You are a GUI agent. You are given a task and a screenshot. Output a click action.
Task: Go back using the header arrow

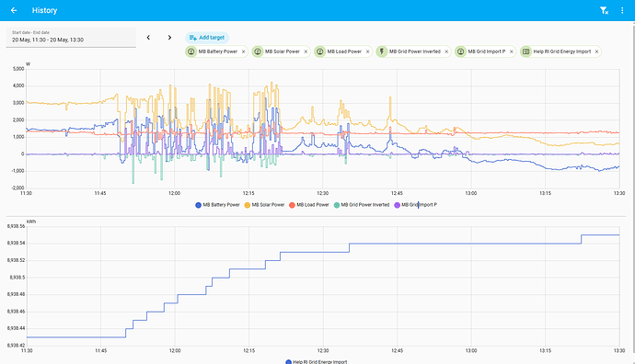tap(14, 10)
